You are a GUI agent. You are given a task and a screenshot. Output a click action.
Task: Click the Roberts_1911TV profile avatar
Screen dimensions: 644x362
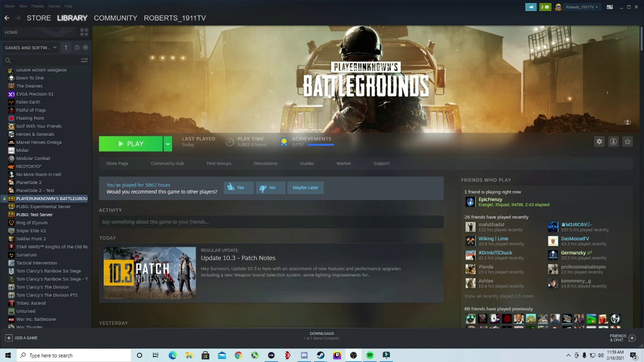click(558, 7)
